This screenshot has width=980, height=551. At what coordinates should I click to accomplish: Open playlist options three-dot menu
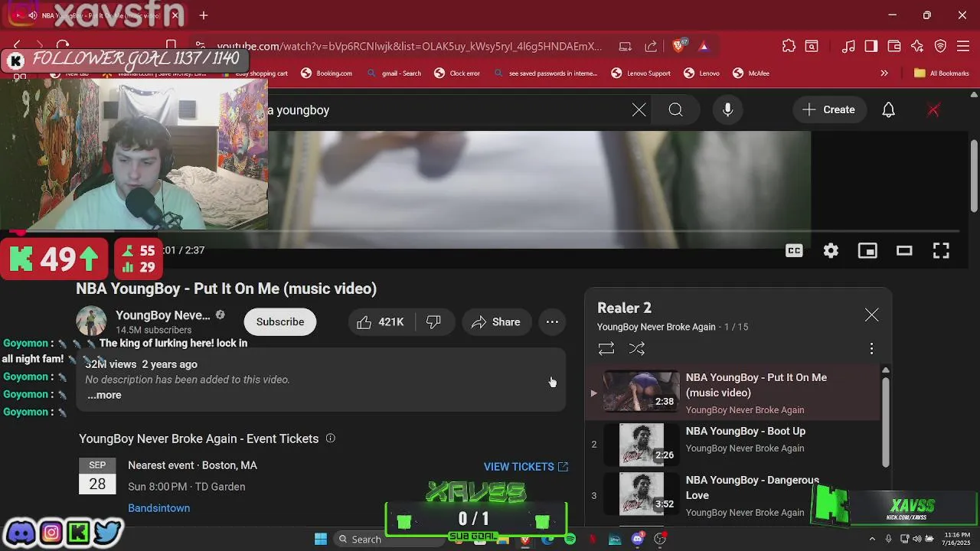(871, 349)
